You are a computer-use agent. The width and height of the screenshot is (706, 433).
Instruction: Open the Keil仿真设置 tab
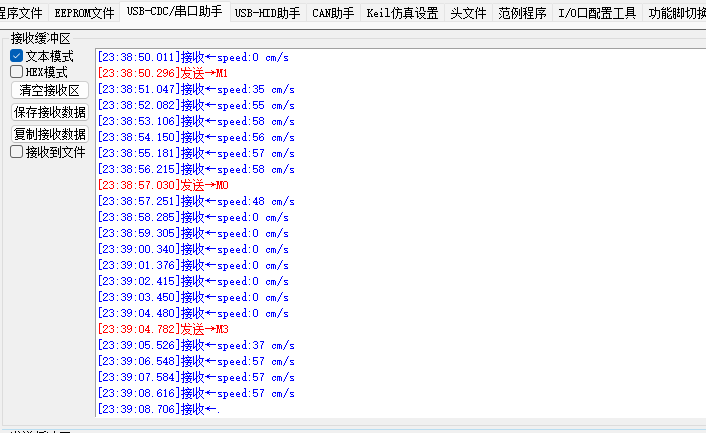point(403,13)
